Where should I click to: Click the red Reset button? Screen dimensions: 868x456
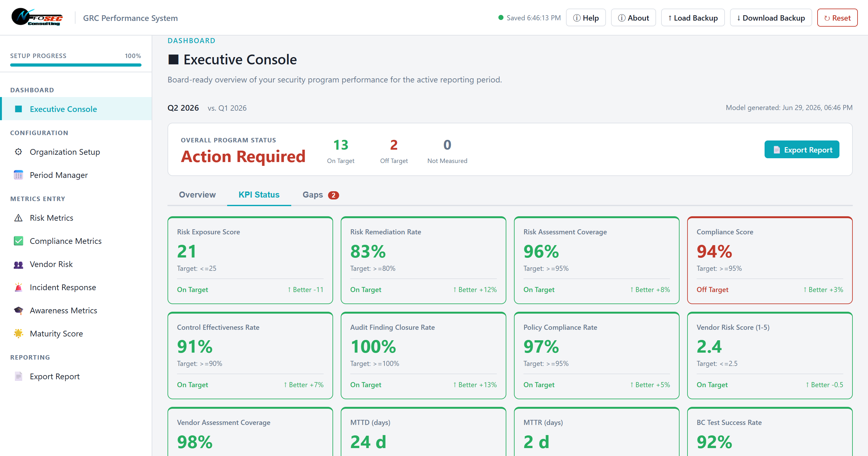point(837,17)
